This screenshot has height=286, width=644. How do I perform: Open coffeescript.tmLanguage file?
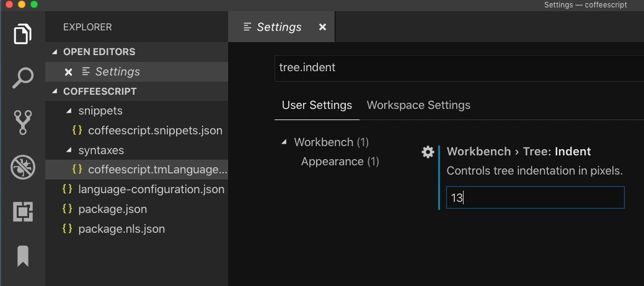tap(136, 170)
